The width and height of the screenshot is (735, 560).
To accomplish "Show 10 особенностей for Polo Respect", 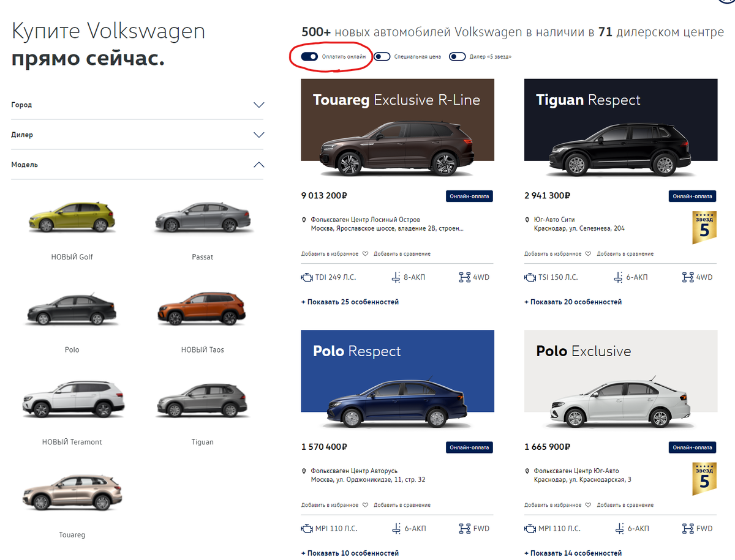I will point(350,553).
